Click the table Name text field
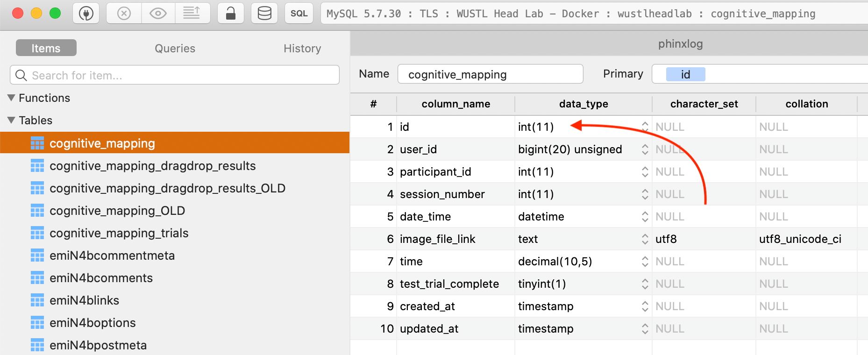 490,74
